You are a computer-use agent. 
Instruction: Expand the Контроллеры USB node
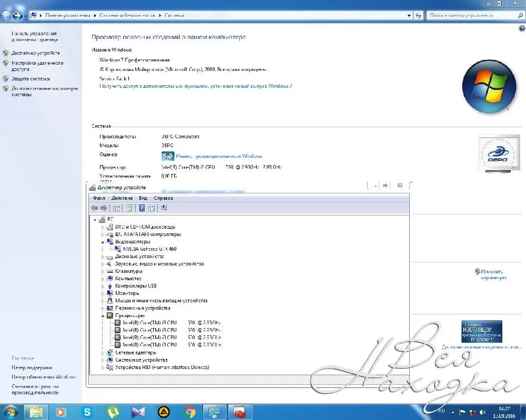[103, 286]
